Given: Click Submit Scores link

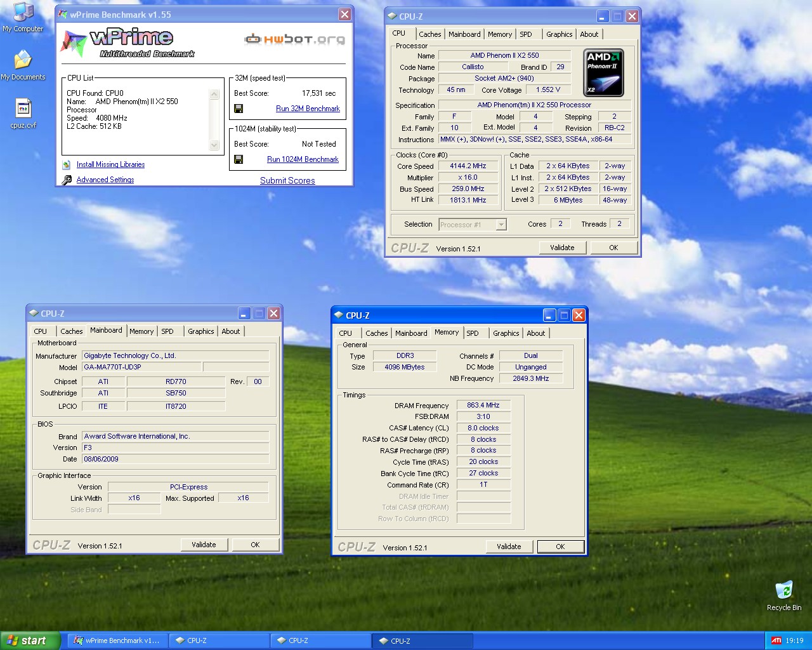Looking at the screenshot, I should 287,181.
